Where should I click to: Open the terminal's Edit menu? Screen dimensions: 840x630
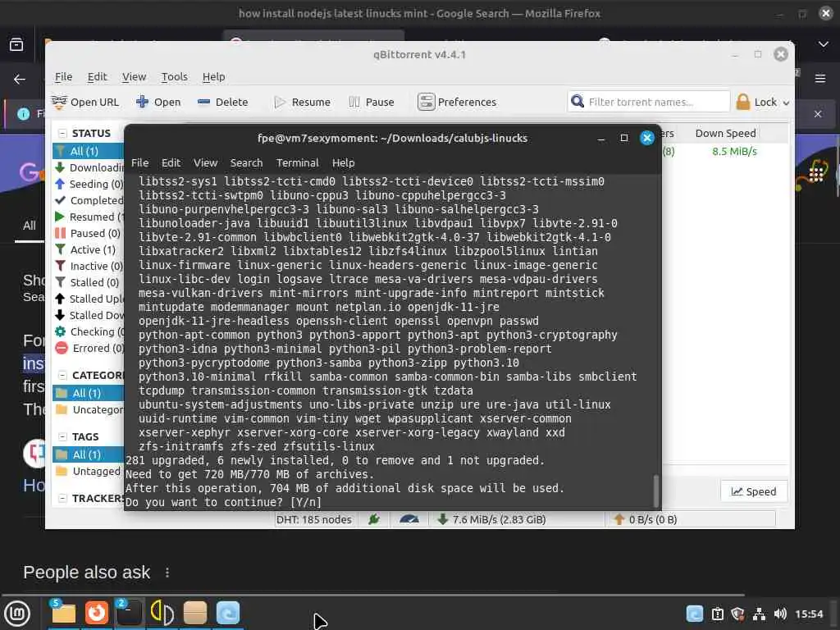tap(171, 163)
